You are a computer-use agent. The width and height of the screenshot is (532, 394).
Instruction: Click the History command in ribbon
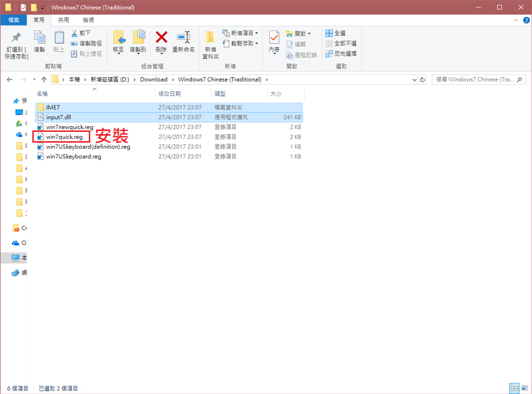coord(302,55)
